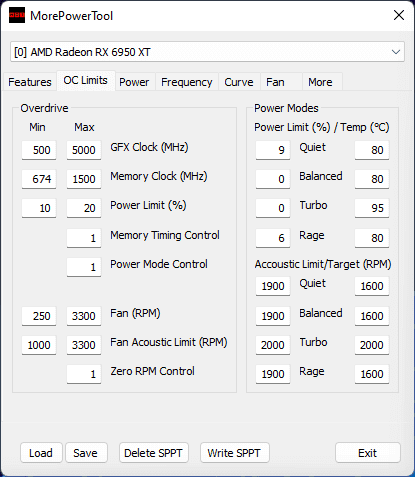Image resolution: width=415 pixels, height=477 pixels.
Task: Edit the Turbo acoustic limit RPM field
Action: (x=273, y=345)
